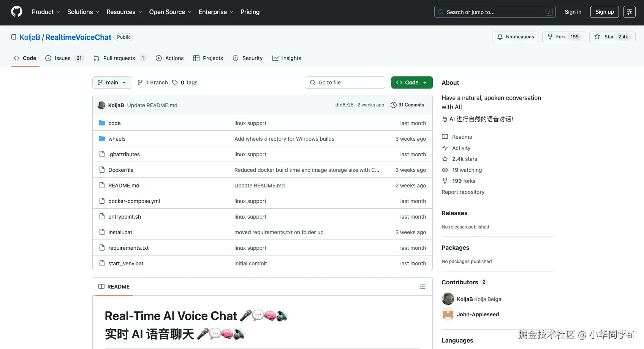Open the RealtimeVoiceChat repository link
Viewport: 644px width, 349px height.
(78, 37)
